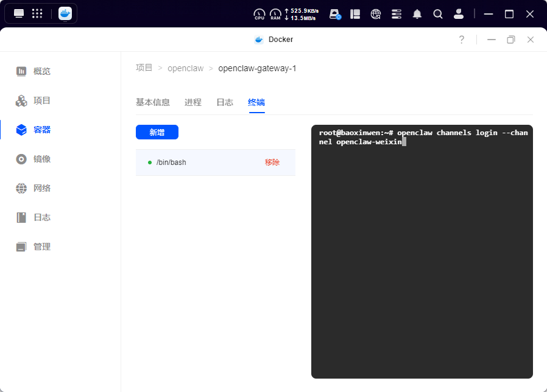Remove the /bin/bash session via 移除
The image size is (547, 392).
272,163
